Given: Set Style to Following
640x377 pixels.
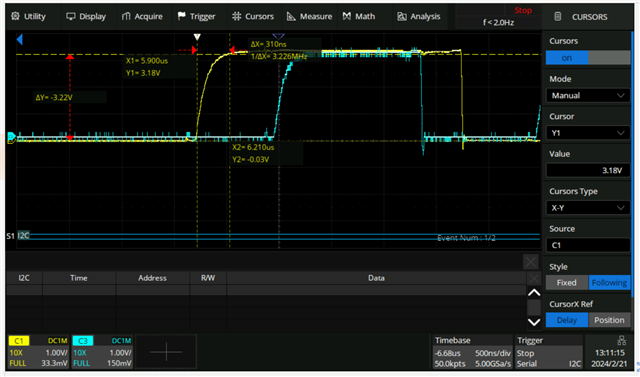Looking at the screenshot, I should [x=609, y=283].
